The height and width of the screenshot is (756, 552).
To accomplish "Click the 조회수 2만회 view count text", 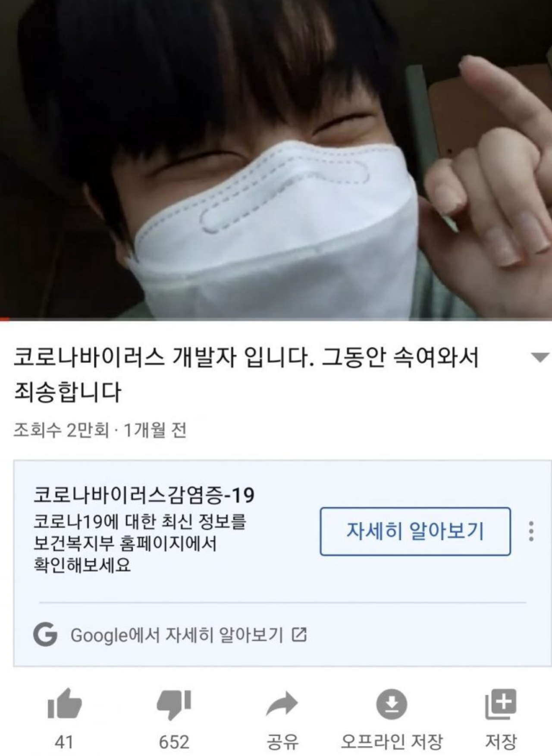I will 61,430.
